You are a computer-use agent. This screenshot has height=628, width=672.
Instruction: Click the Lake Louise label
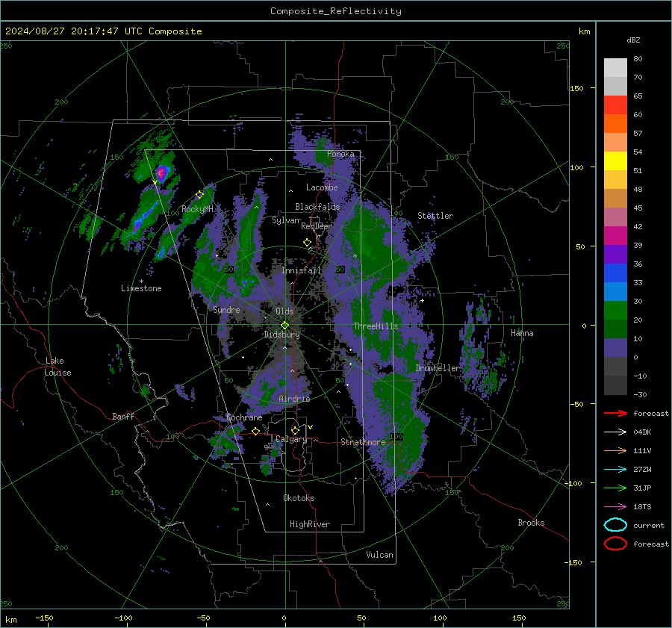57,367
